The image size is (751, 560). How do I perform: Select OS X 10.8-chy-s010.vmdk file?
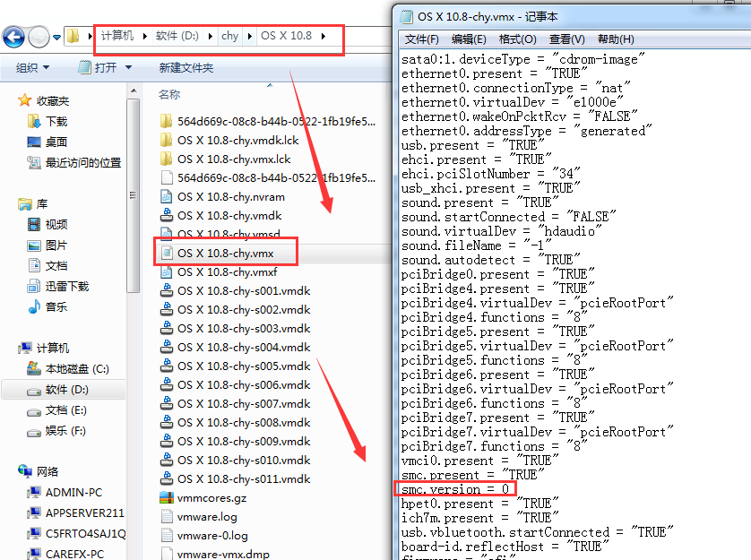(x=235, y=460)
